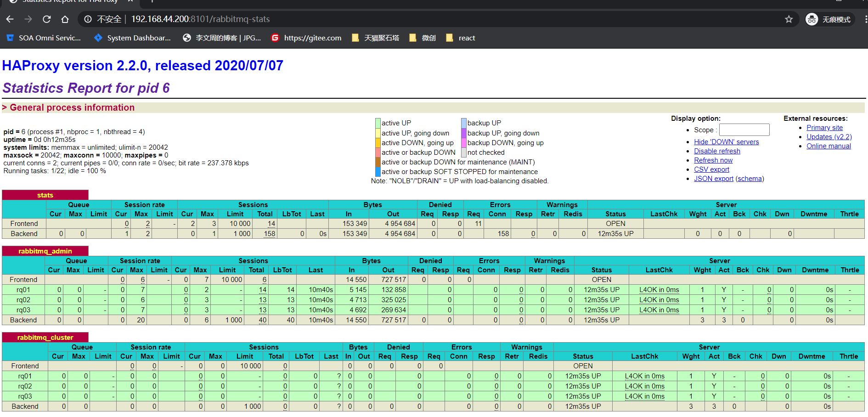Viewport: 868px width, 417px height.
Task: Click rq02 bytes out value 325 025
Action: pyautogui.click(x=394, y=300)
